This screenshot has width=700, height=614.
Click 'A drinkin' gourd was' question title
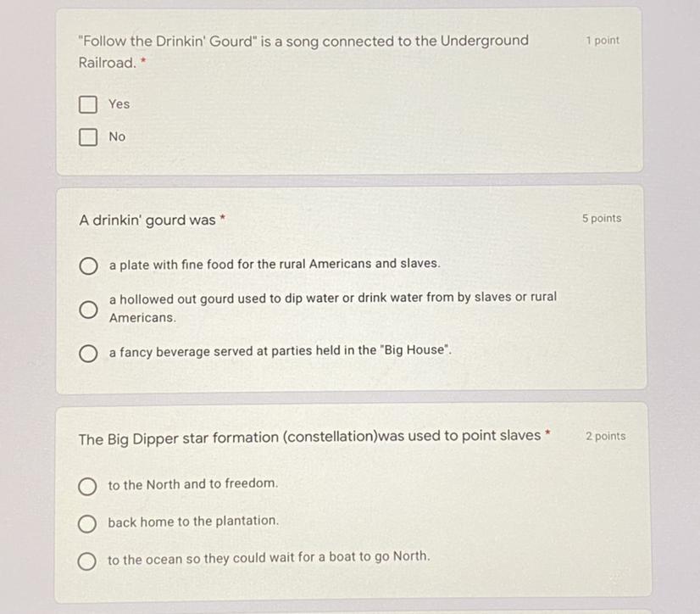pyautogui.click(x=147, y=220)
